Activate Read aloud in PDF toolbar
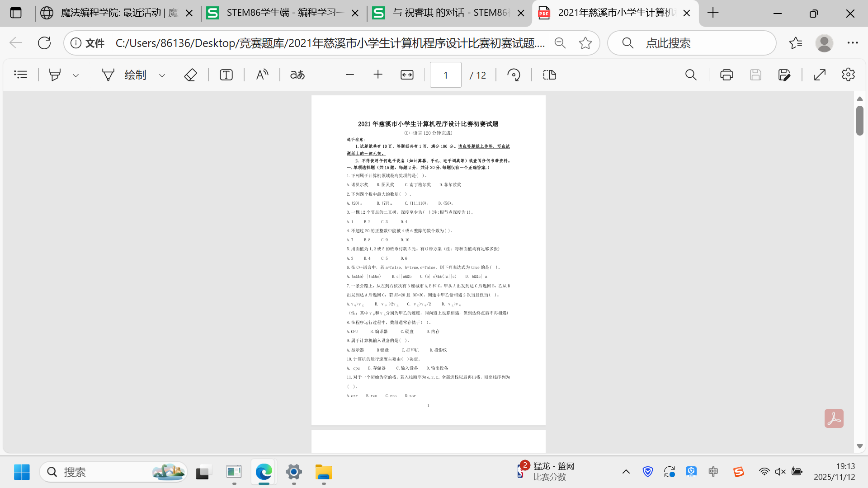868x488 pixels. 262,75
